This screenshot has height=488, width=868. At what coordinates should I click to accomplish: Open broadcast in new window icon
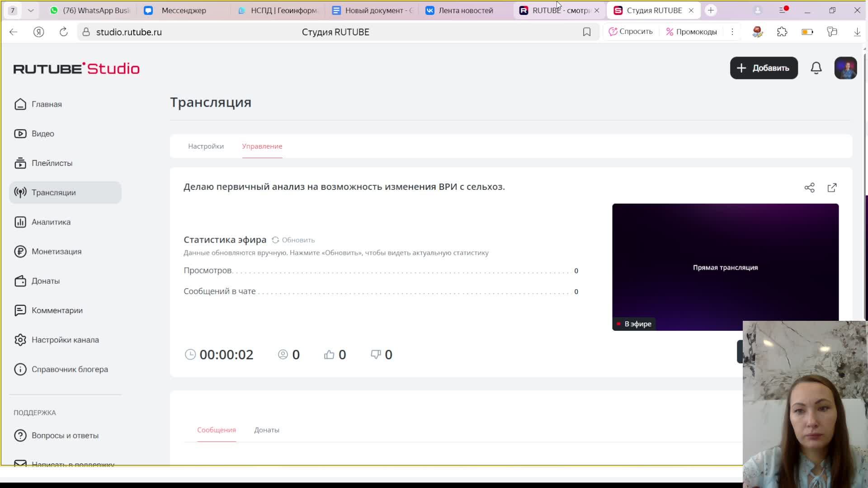[832, 188]
